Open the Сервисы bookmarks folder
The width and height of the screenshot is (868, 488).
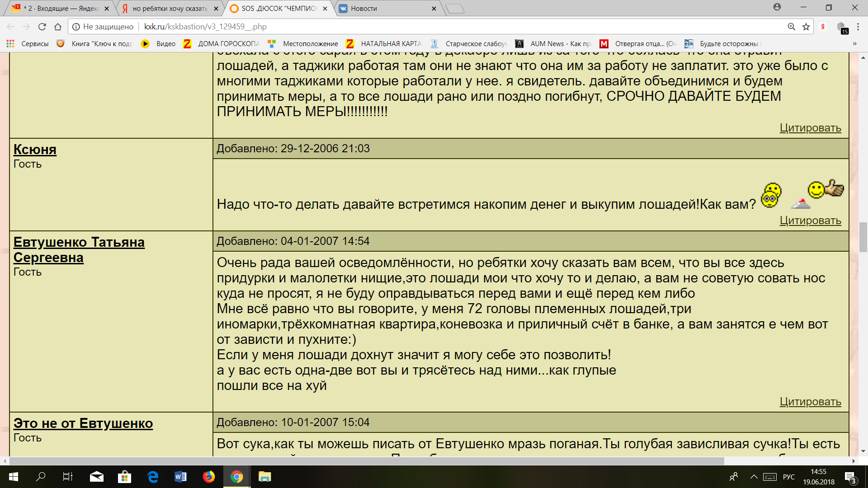pos(35,43)
